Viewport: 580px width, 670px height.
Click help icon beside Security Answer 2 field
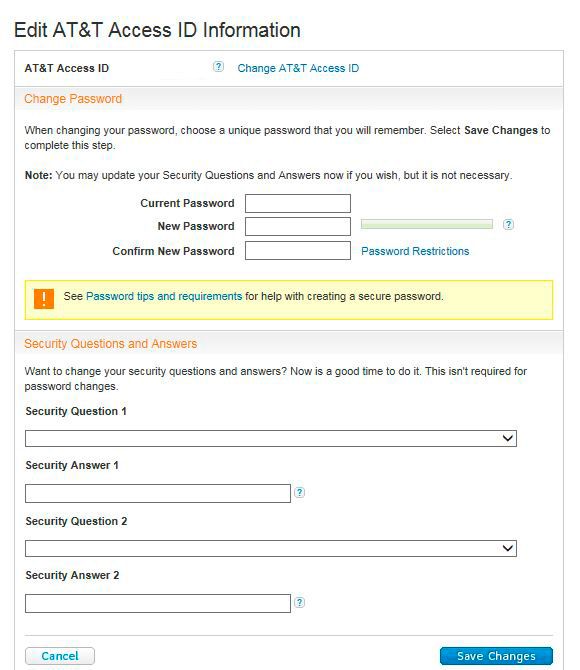[x=300, y=602]
